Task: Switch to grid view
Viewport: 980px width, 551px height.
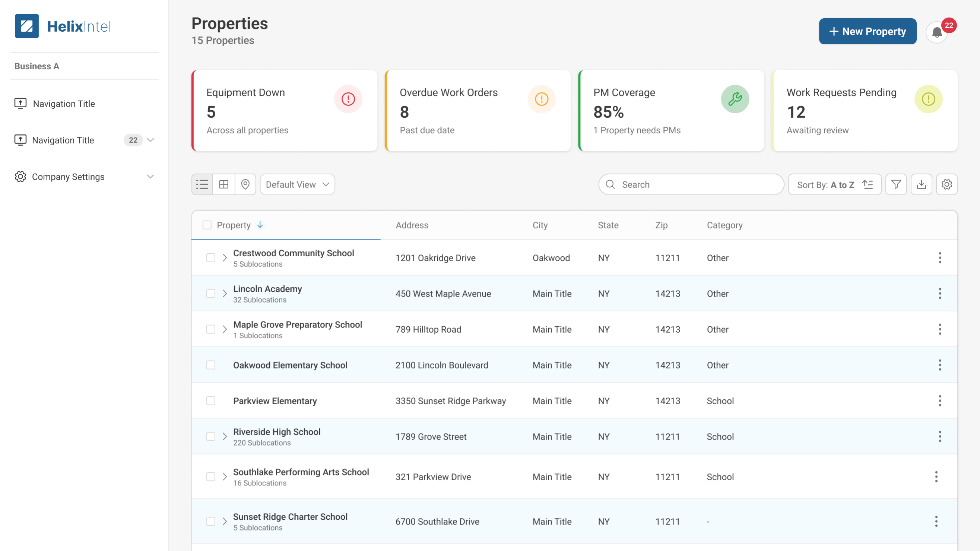Action: click(x=224, y=184)
